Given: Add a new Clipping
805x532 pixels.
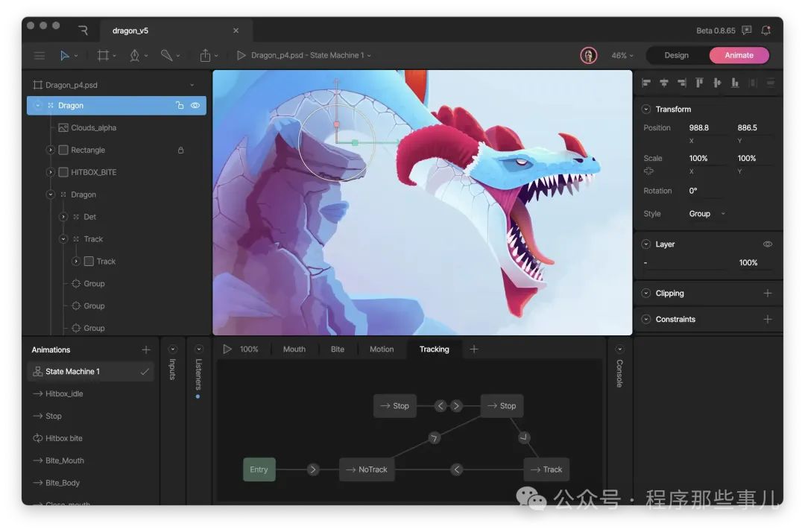Looking at the screenshot, I should click(x=768, y=293).
